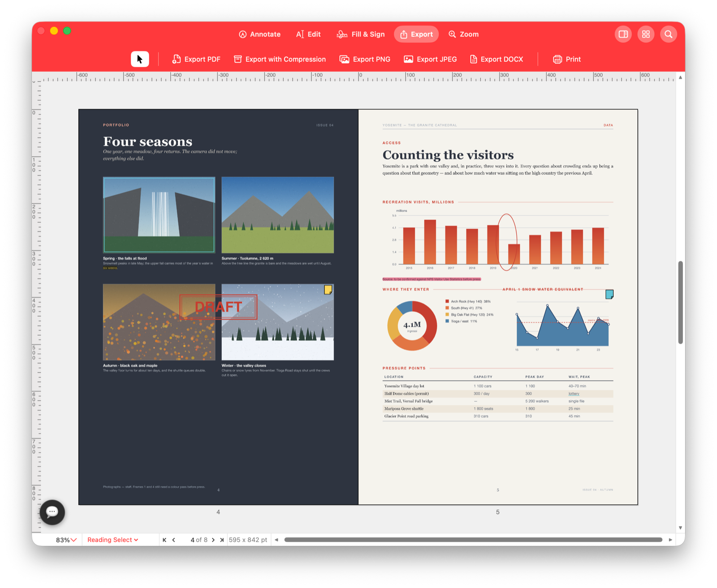
Task: Click the 'Arch Rock (Hwy 140) 38%' legend entry
Action: click(468, 302)
